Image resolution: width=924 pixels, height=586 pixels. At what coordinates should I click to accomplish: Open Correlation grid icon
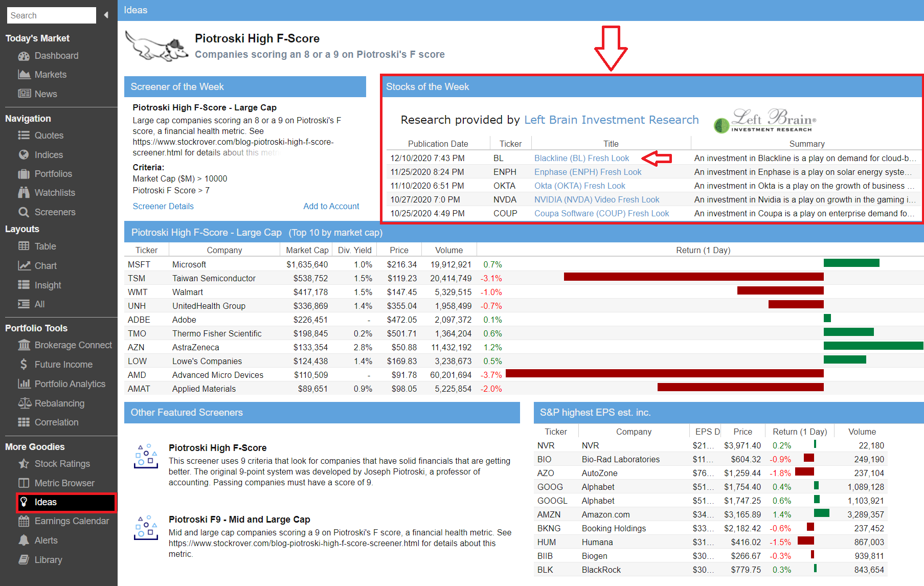click(24, 422)
